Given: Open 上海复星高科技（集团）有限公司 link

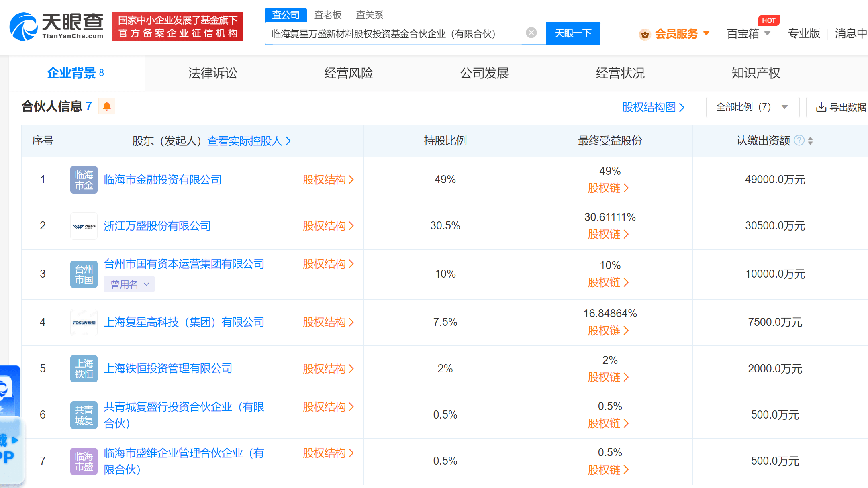Looking at the screenshot, I should [184, 322].
